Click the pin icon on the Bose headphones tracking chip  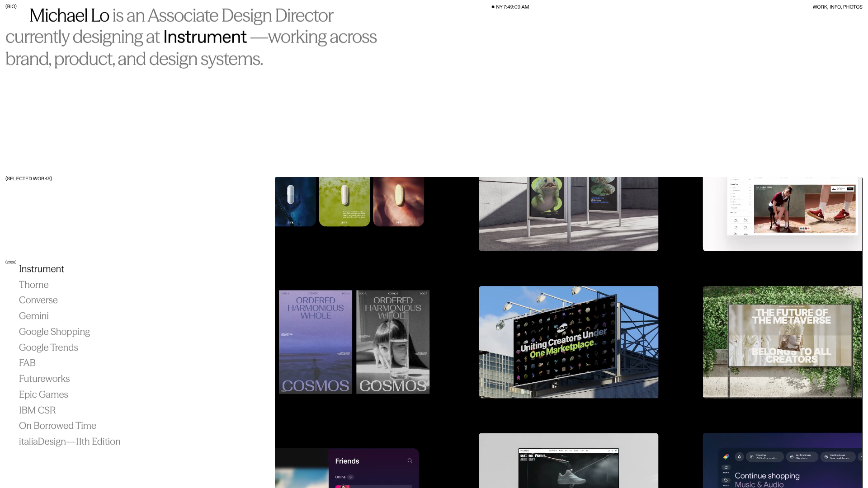click(826, 457)
